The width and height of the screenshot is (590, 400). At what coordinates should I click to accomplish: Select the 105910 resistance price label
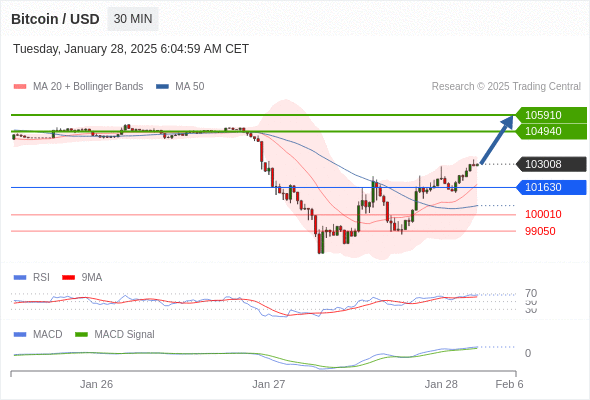(551, 115)
